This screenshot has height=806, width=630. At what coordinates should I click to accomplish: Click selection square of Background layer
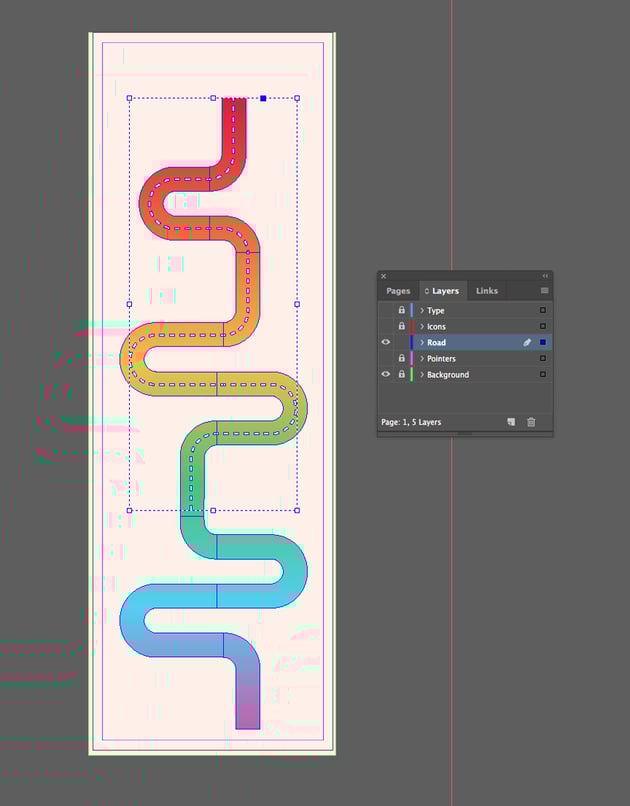click(x=543, y=374)
